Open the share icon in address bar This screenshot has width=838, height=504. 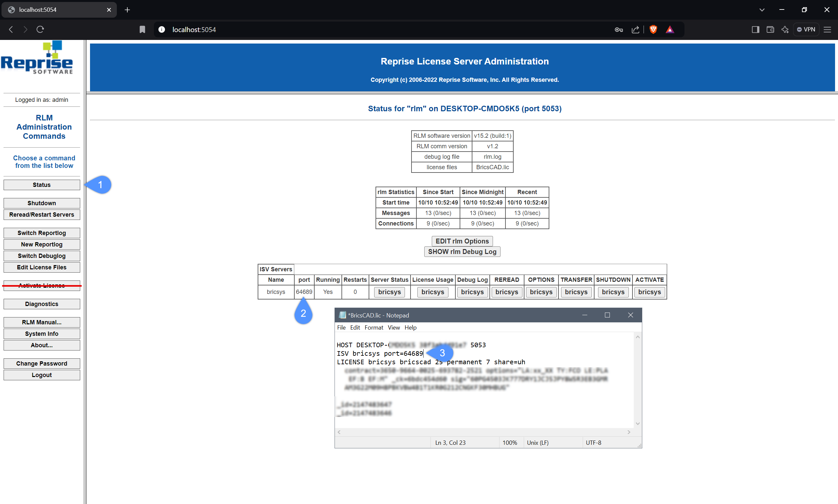click(x=635, y=29)
